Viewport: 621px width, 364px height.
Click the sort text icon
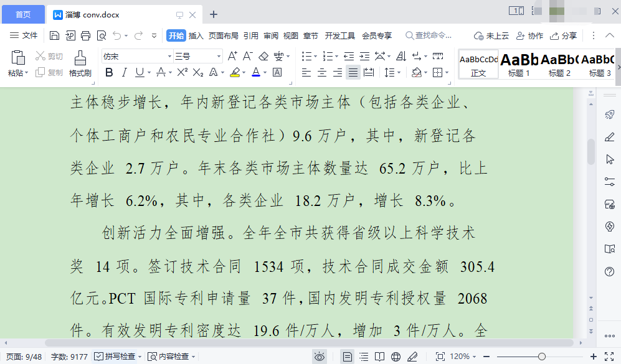[x=401, y=56]
